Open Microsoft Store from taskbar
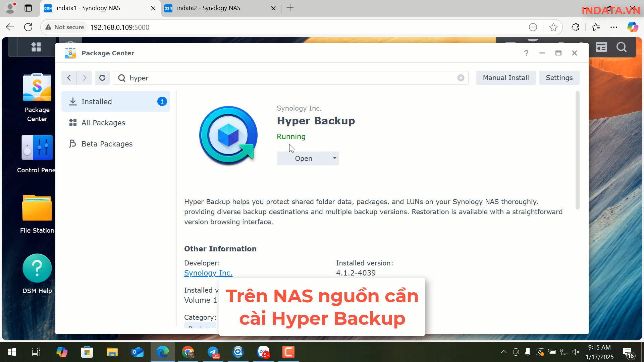The height and width of the screenshot is (362, 644). pos(87,352)
